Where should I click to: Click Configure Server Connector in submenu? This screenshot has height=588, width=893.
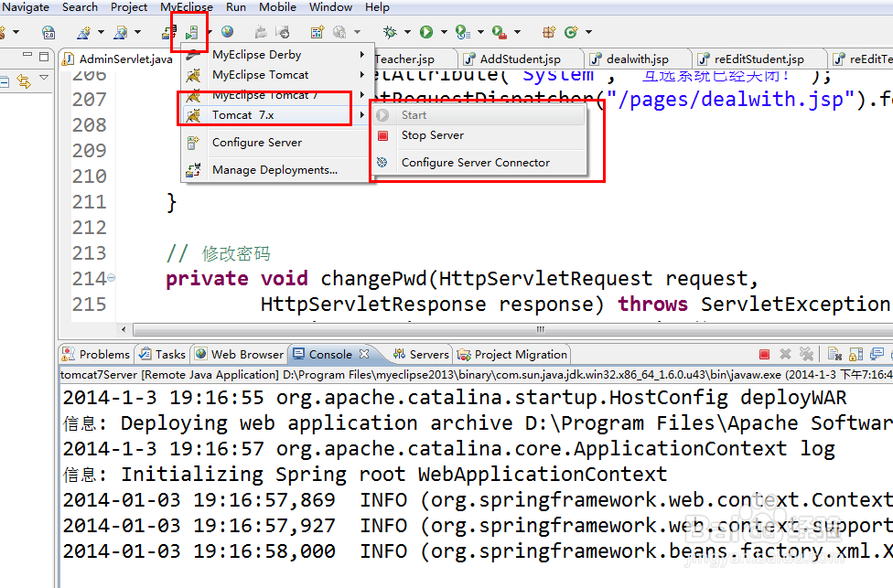pyautogui.click(x=480, y=163)
